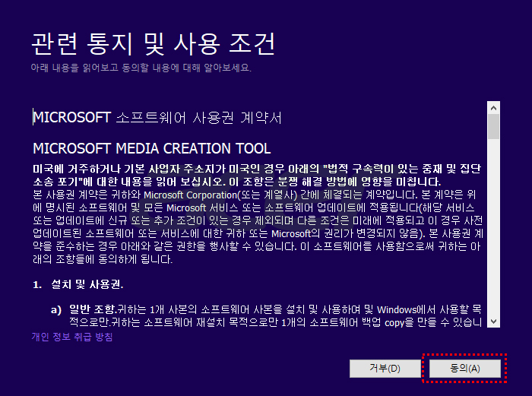This screenshot has width=532, height=396.
Task: Click the bold paragraph beginning 미국에 거주하거나
Action: click(x=257, y=175)
